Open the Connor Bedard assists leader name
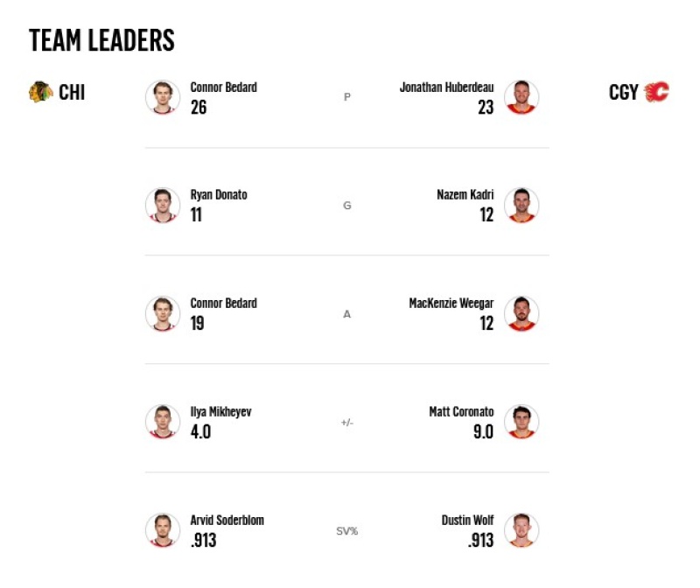This screenshot has height=588, width=700. click(224, 303)
